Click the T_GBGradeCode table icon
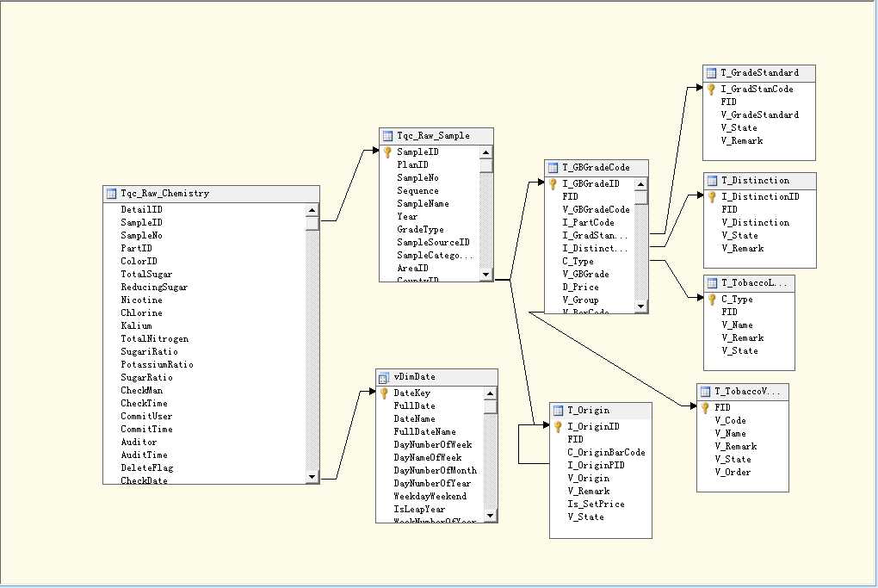This screenshot has height=588, width=878. tap(553, 168)
